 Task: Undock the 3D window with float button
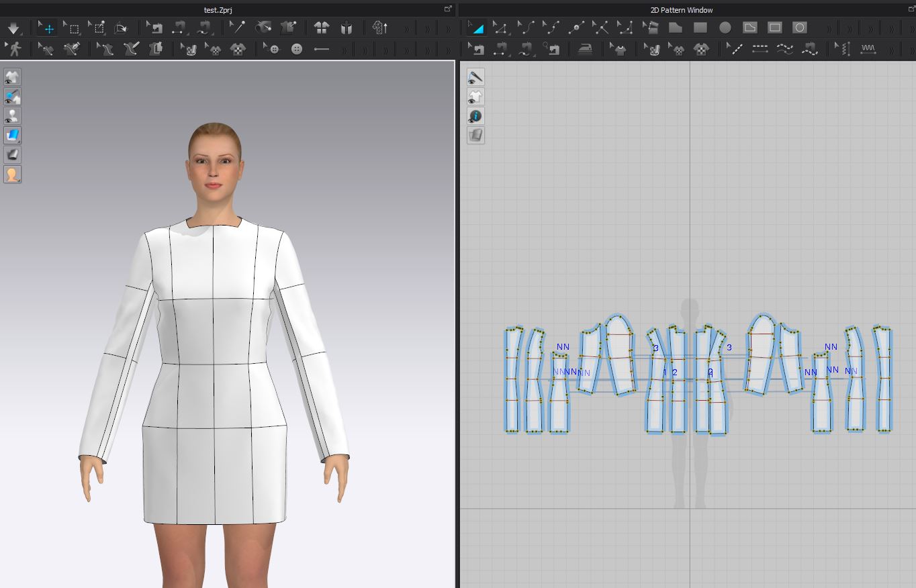(x=448, y=9)
